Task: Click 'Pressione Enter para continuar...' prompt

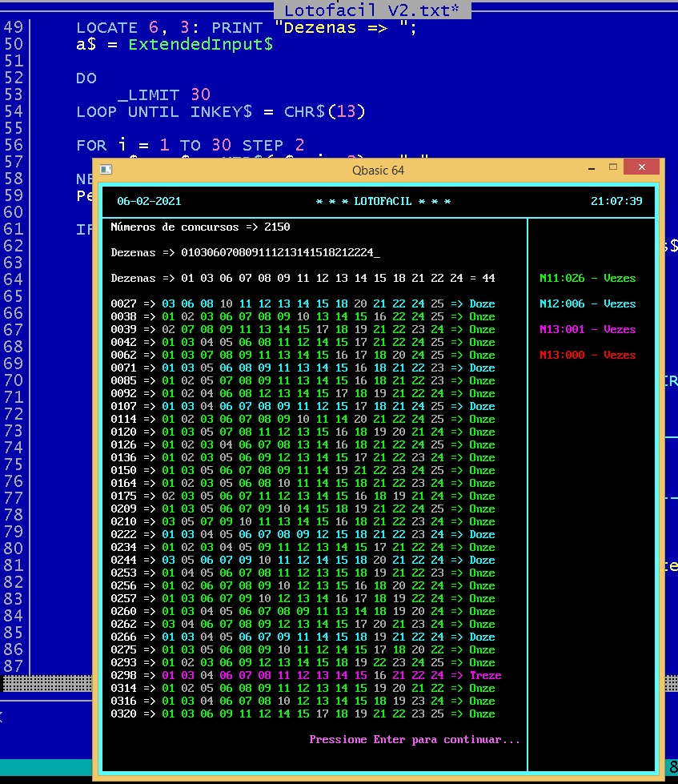Action: click(x=415, y=739)
